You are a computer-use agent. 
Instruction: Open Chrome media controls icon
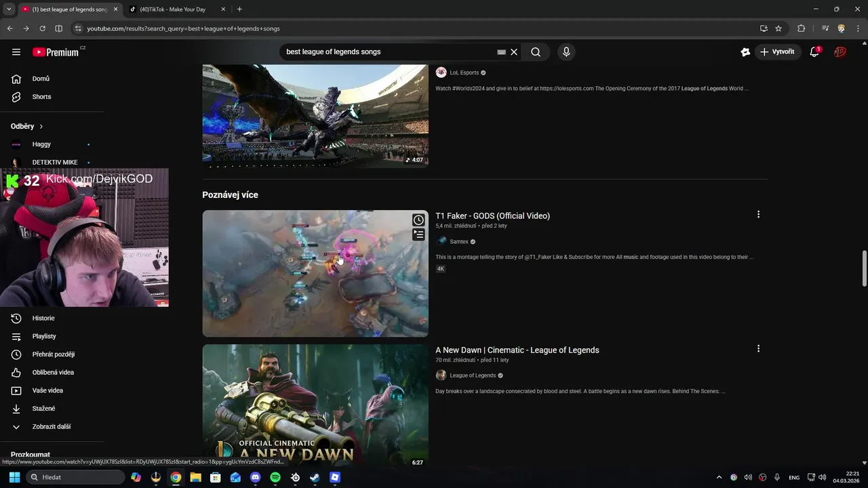(825, 28)
